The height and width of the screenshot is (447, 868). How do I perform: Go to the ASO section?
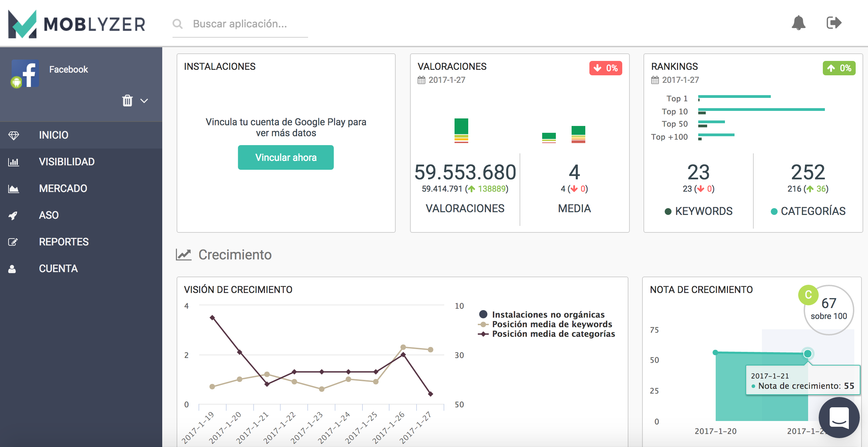click(x=49, y=215)
